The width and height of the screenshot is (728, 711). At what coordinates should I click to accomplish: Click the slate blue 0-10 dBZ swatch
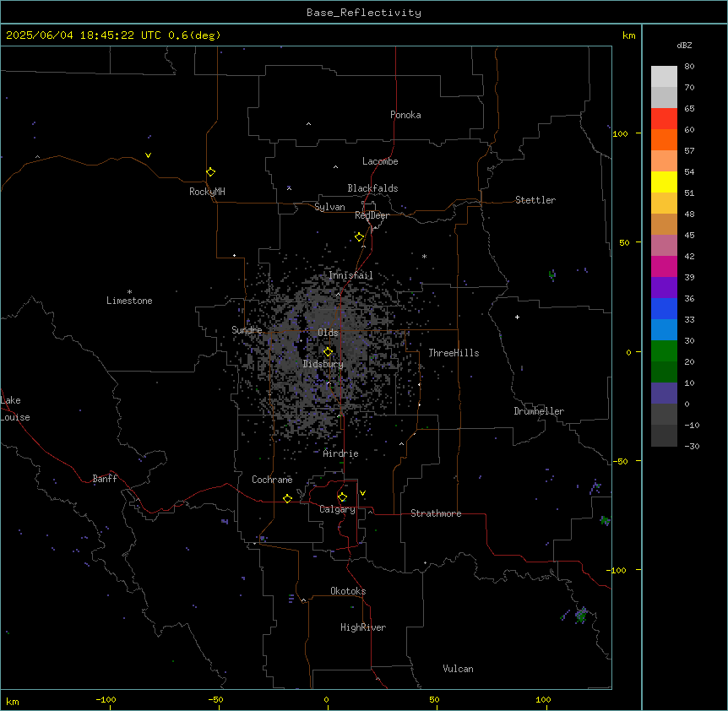point(664,393)
